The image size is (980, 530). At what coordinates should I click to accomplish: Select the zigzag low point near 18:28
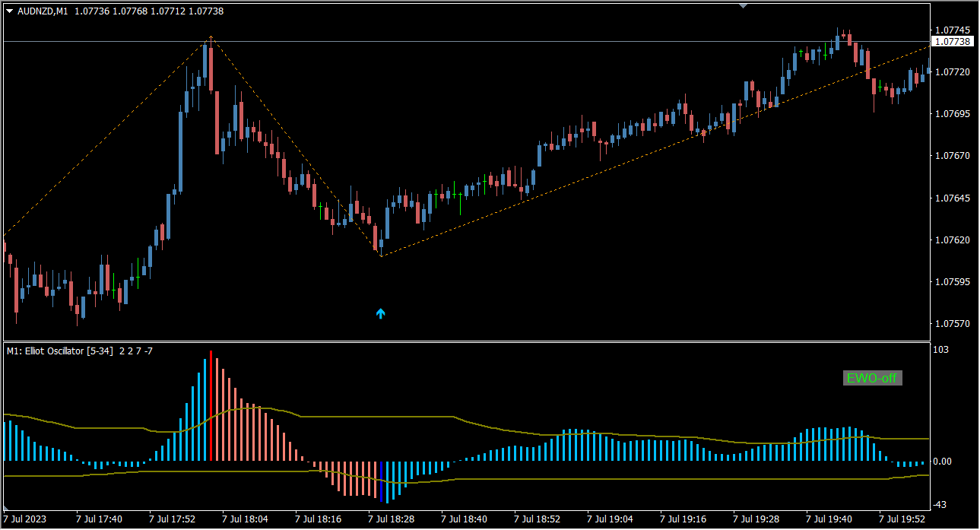(x=381, y=255)
